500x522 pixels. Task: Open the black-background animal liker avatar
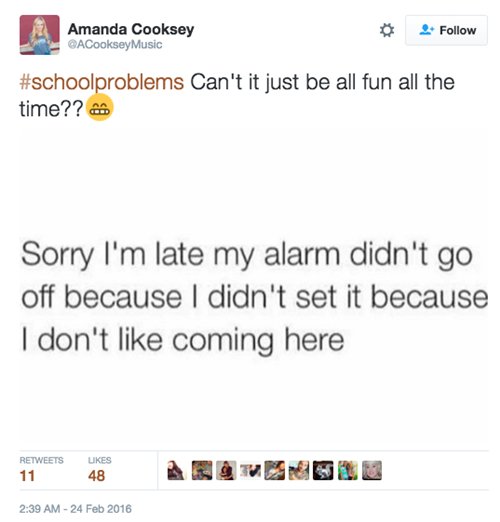[x=323, y=470]
